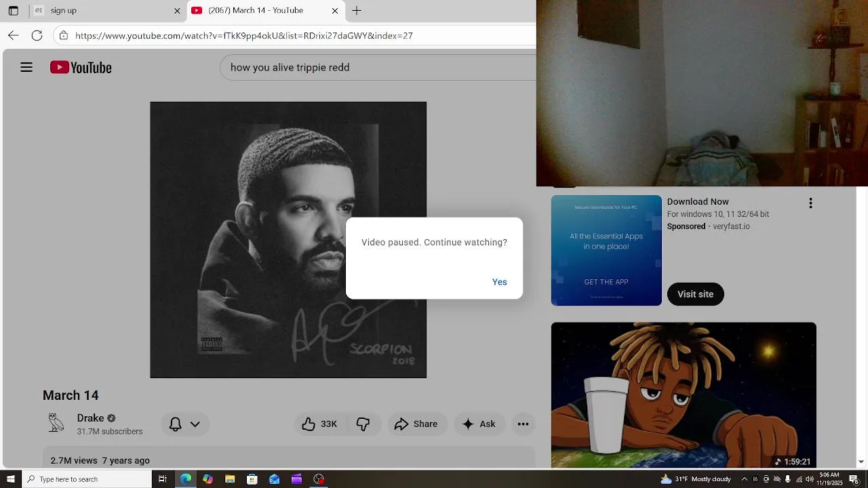
Task: Open the recording app taskbar icon
Action: (x=319, y=479)
